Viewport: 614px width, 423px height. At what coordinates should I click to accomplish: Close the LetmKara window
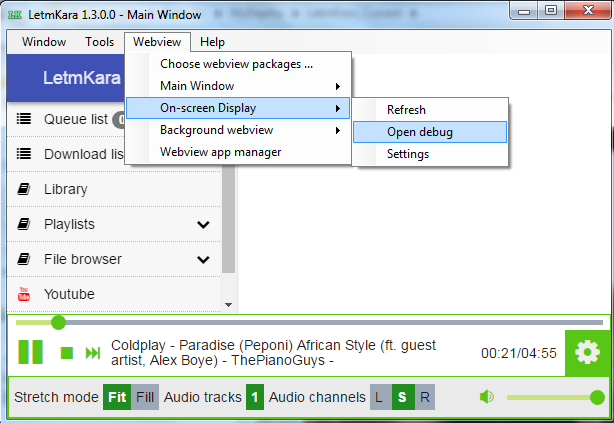tap(588, 11)
